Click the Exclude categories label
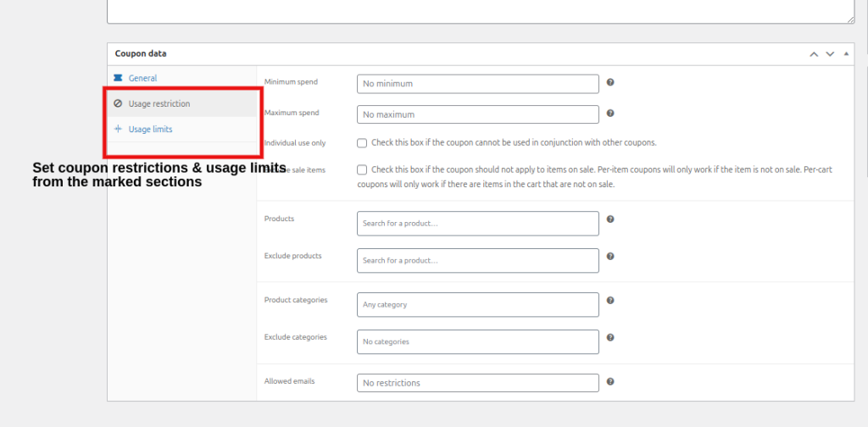The image size is (868, 427). coord(296,337)
